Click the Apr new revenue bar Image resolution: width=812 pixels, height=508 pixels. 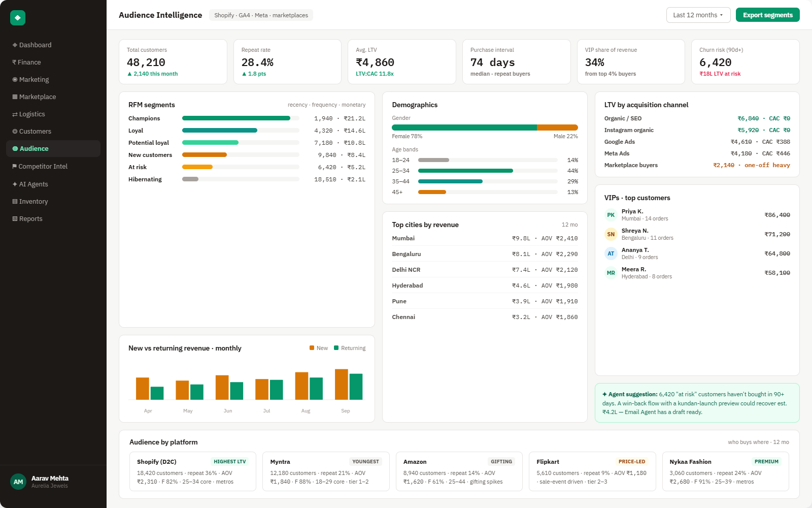143,389
